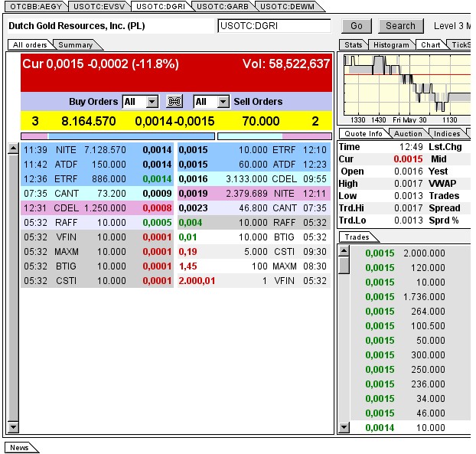Click the symbol input field showing USOTC:DGRI
476x454 pixels.
(274, 26)
